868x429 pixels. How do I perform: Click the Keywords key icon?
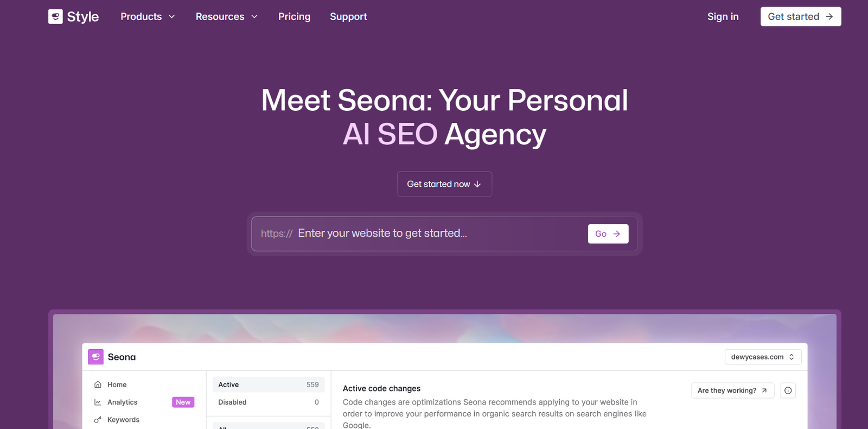coord(98,420)
